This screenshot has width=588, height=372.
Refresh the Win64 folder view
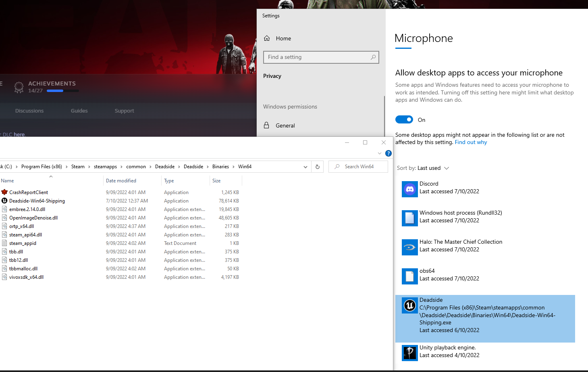318,167
